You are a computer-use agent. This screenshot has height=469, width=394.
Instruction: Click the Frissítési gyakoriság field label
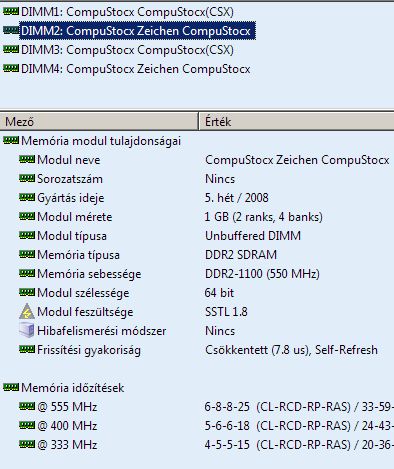point(89,350)
